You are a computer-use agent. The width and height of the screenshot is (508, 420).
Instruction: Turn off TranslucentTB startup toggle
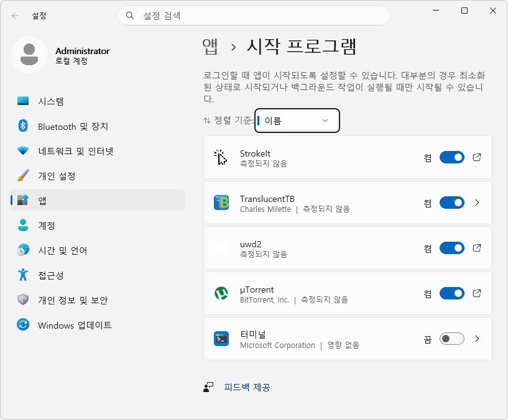point(451,203)
